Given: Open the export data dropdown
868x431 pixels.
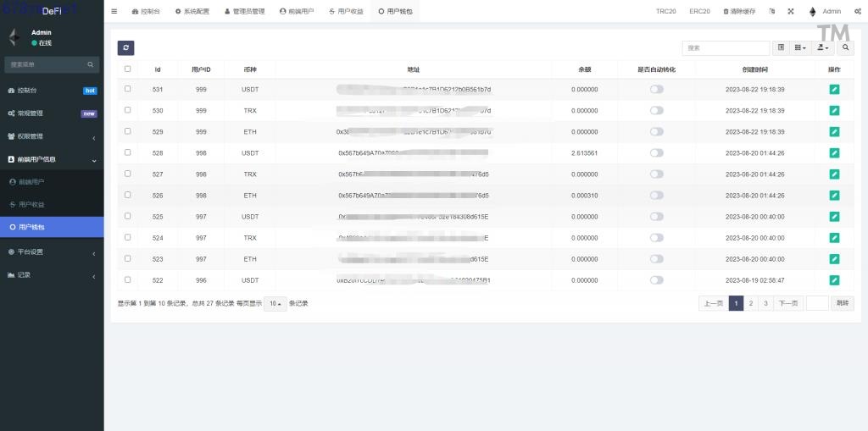Looking at the screenshot, I should coord(823,48).
